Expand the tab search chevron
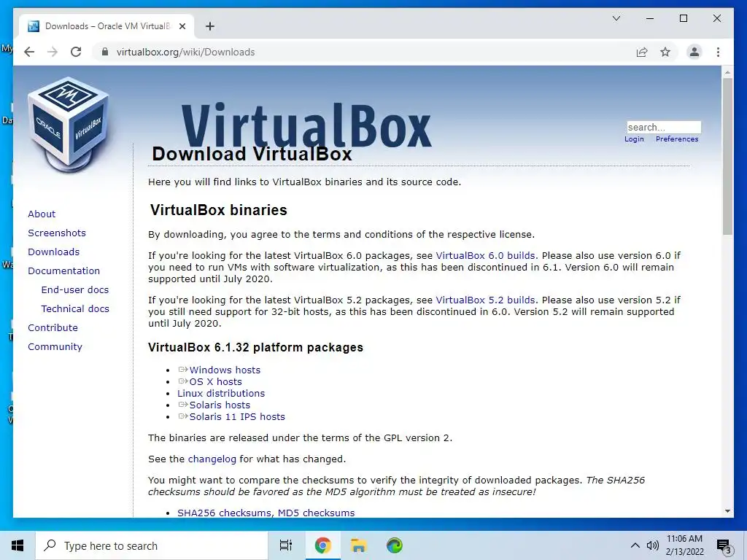The width and height of the screenshot is (747, 560). [616, 18]
